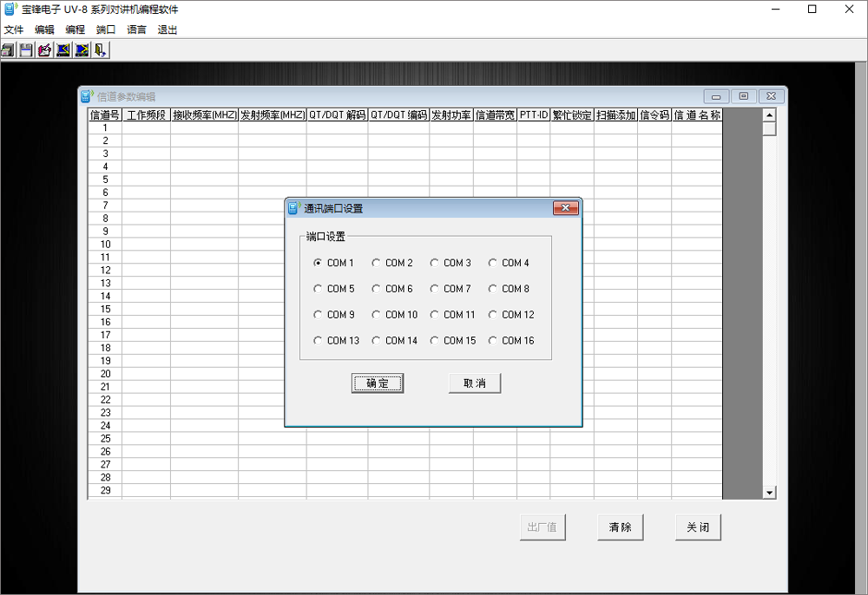Screen dimensions: 868x595
Task: Click the 工作频段 column header
Action: click(x=146, y=115)
